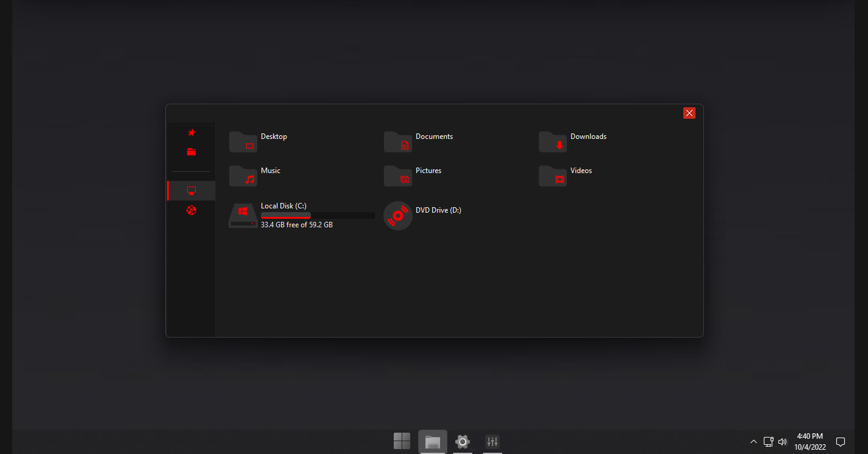Open the Pictures folder
Viewport: 868px width, 454px height.
click(x=397, y=176)
